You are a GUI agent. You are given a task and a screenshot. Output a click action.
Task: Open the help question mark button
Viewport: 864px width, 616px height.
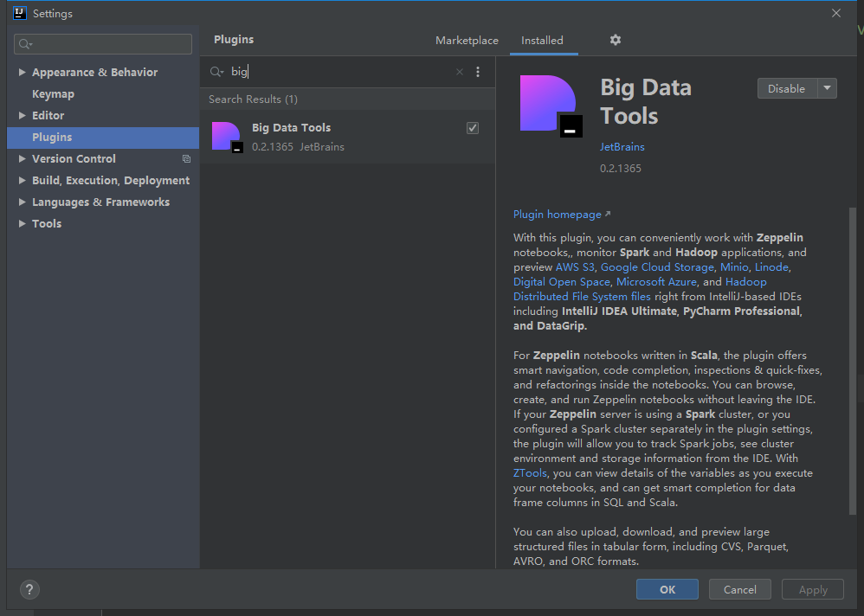coord(29,589)
